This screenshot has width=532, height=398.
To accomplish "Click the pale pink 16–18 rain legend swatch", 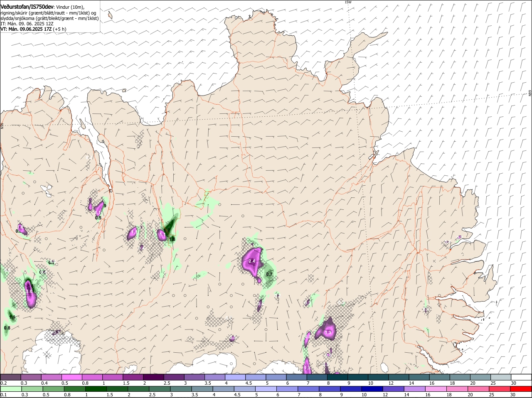I will (x=436, y=389).
